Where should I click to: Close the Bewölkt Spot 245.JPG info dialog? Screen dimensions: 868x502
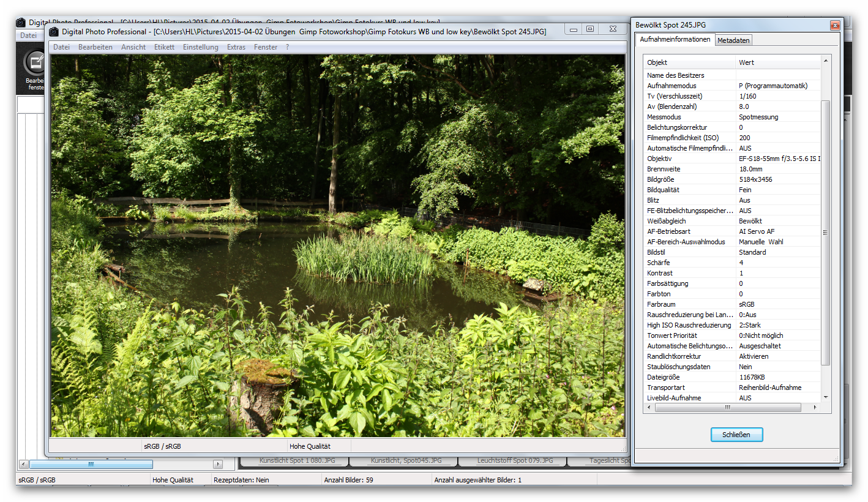[x=834, y=25]
